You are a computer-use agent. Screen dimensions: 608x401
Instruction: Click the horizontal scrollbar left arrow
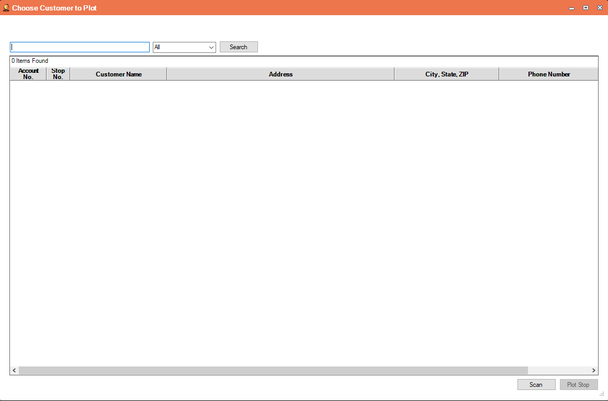pyautogui.click(x=14, y=370)
